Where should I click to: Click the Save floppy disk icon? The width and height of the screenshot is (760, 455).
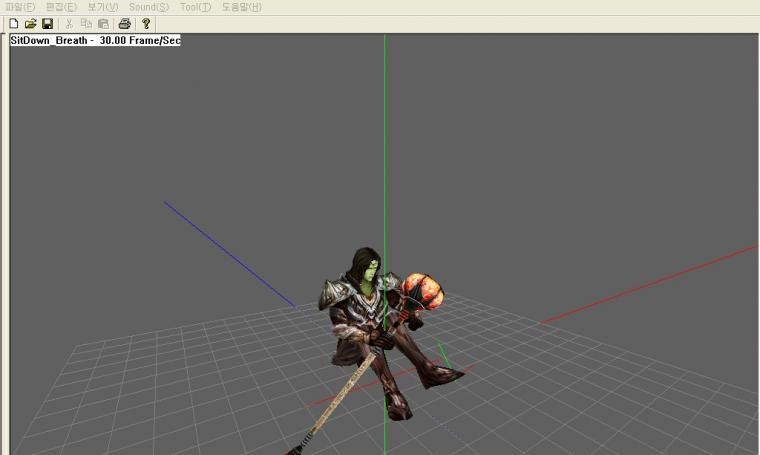coord(48,23)
